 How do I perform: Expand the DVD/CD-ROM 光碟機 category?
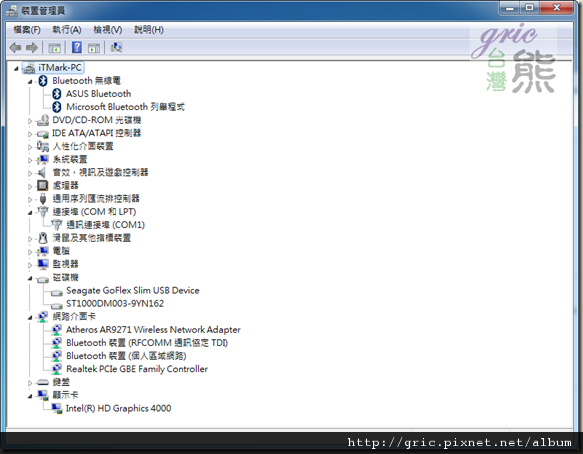pyautogui.click(x=30, y=121)
